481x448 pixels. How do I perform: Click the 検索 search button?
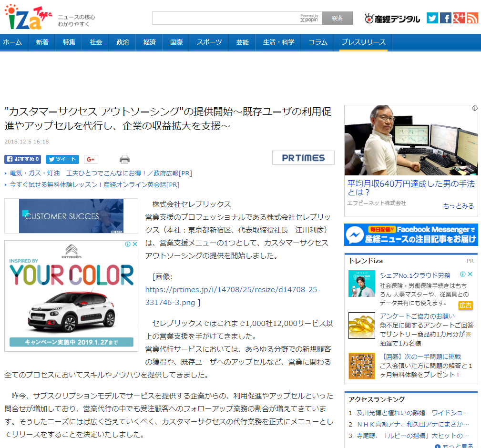click(337, 18)
